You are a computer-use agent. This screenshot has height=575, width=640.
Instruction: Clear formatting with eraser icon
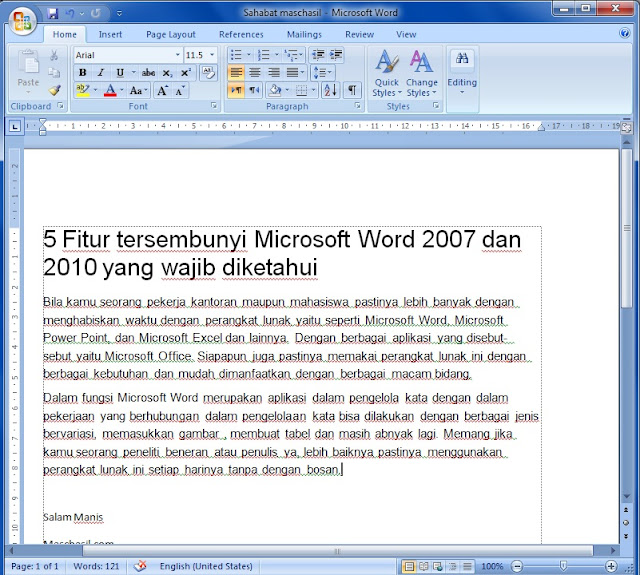pyautogui.click(x=209, y=73)
